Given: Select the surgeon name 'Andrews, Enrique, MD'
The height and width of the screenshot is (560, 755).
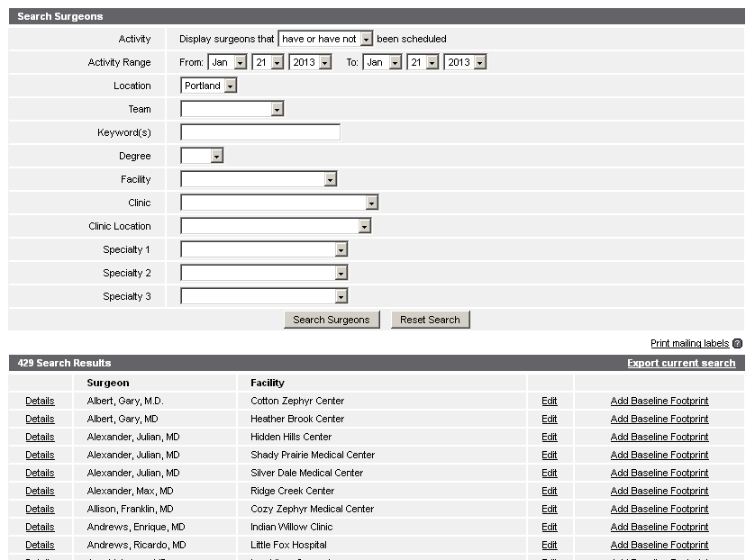Looking at the screenshot, I should pos(136,528).
